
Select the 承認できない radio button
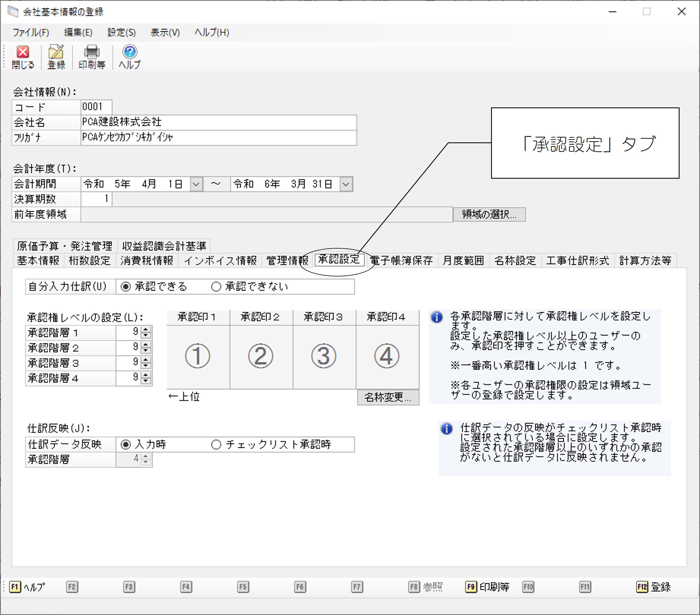point(216,286)
